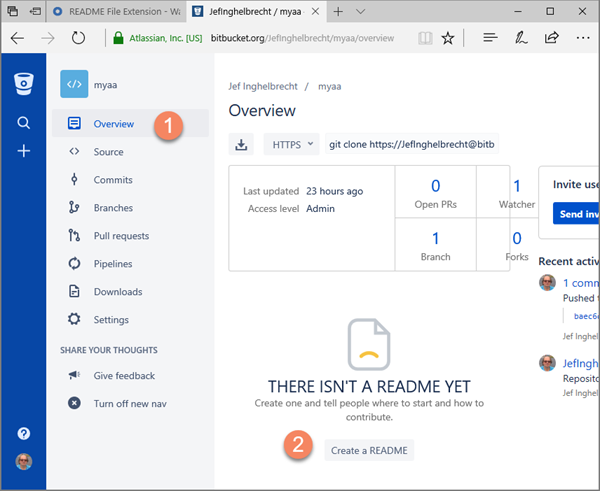Screen dimensions: 600x492
Task: Select the git clone URL field
Action: point(412,144)
